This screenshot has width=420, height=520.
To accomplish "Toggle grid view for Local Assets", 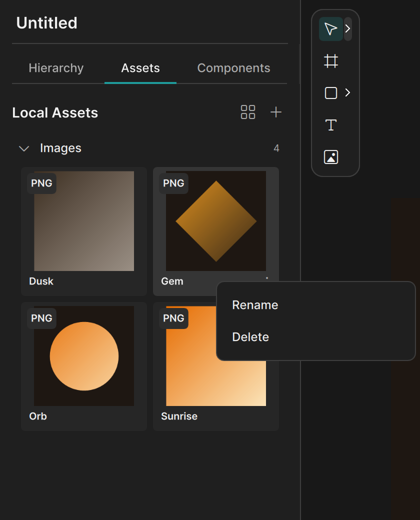I will coord(248,112).
